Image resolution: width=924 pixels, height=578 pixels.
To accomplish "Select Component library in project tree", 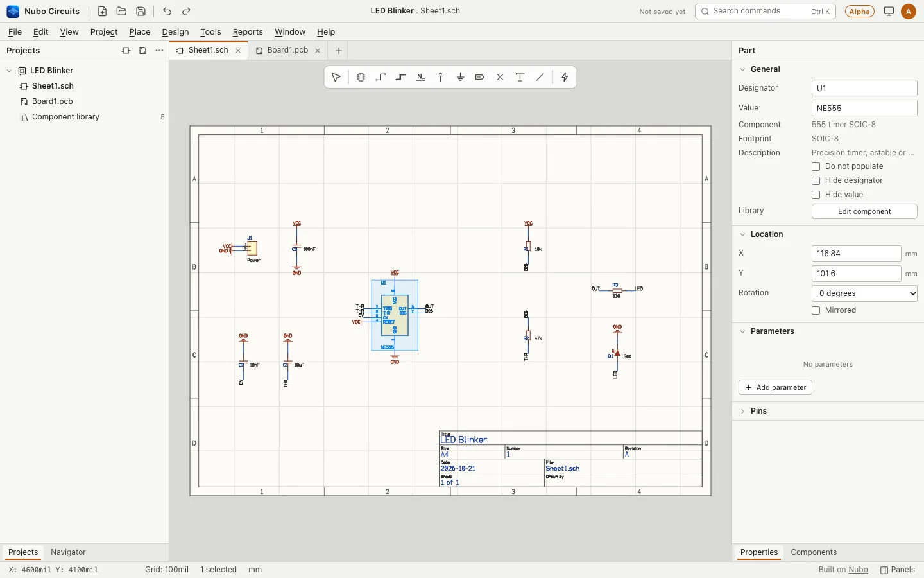I will point(65,117).
